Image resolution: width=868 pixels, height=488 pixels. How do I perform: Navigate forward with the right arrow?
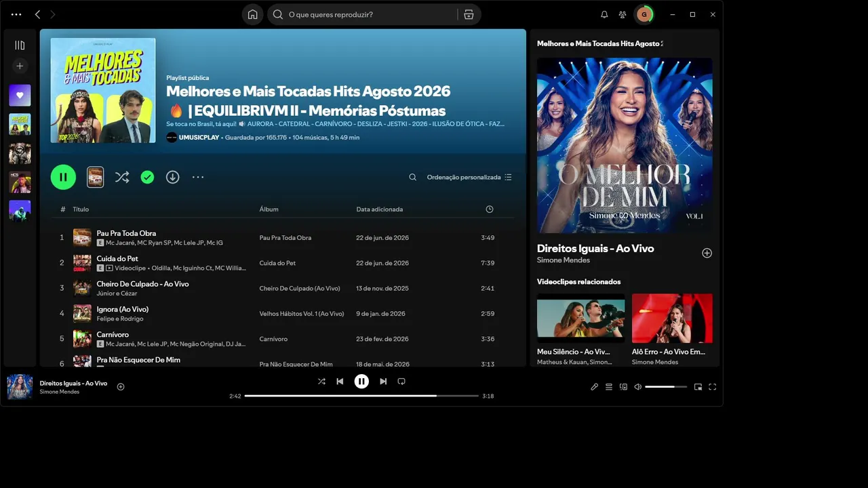point(53,14)
